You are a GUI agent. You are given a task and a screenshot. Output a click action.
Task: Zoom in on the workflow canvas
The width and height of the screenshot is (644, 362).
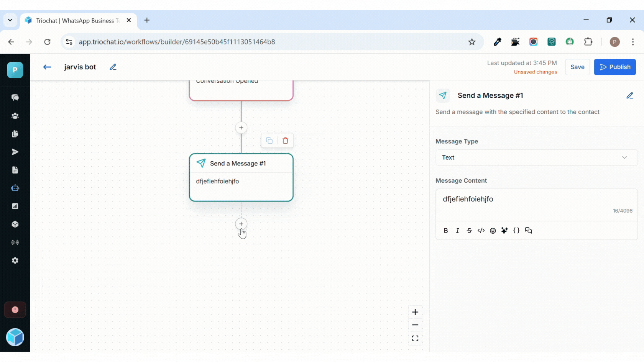(415, 312)
